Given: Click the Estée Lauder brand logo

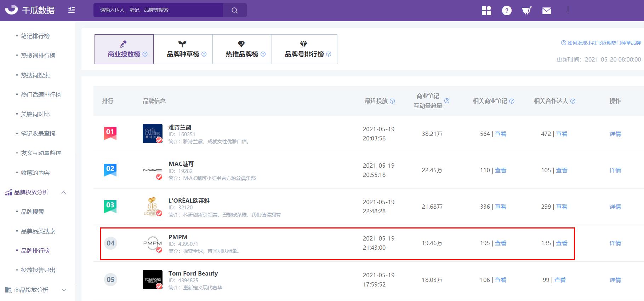Looking at the screenshot, I should click(153, 133).
